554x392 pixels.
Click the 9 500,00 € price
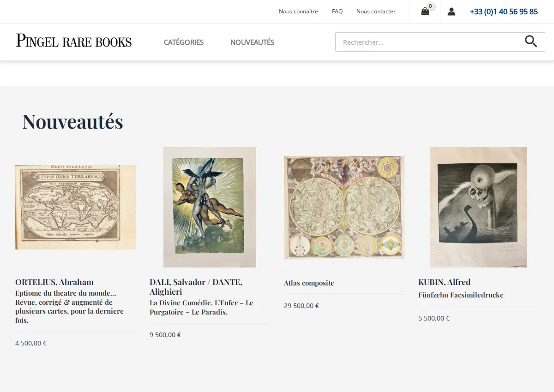tap(165, 335)
